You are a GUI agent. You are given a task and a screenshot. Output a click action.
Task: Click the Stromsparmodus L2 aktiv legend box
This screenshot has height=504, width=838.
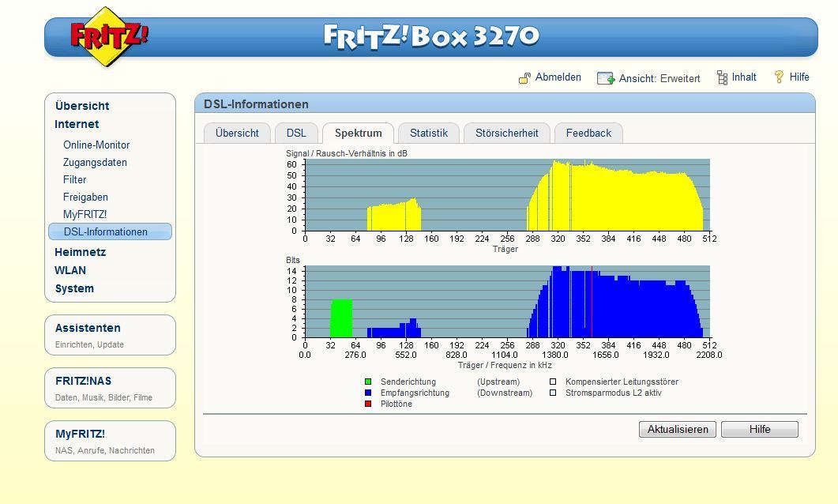(553, 393)
